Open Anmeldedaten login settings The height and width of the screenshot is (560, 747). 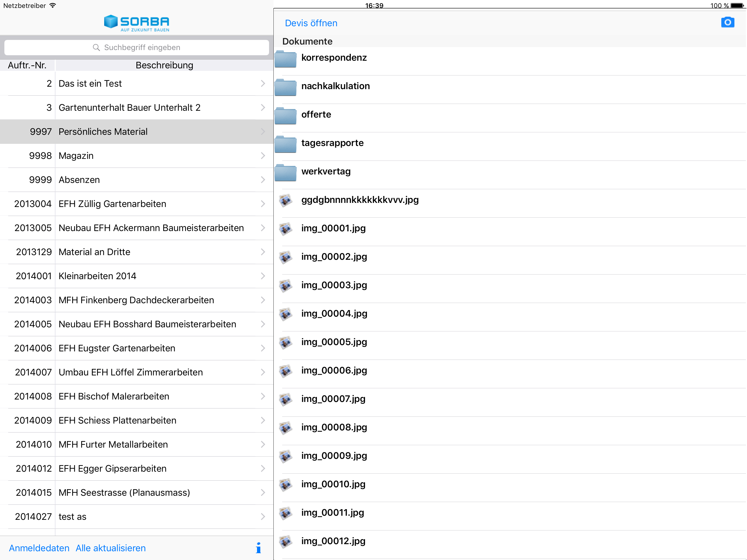click(x=39, y=548)
